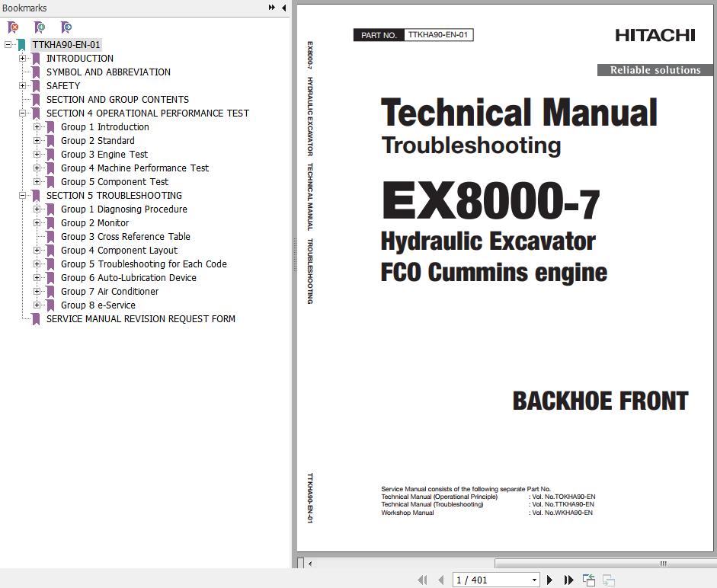Click the delete bookmark icon
717x588 pixels.
click(13, 27)
